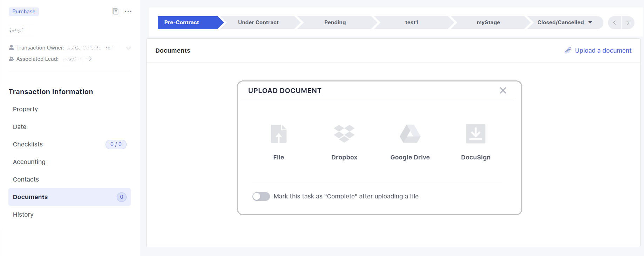Expand the Transaction Owner dropdown
644x256 pixels.
click(x=128, y=48)
